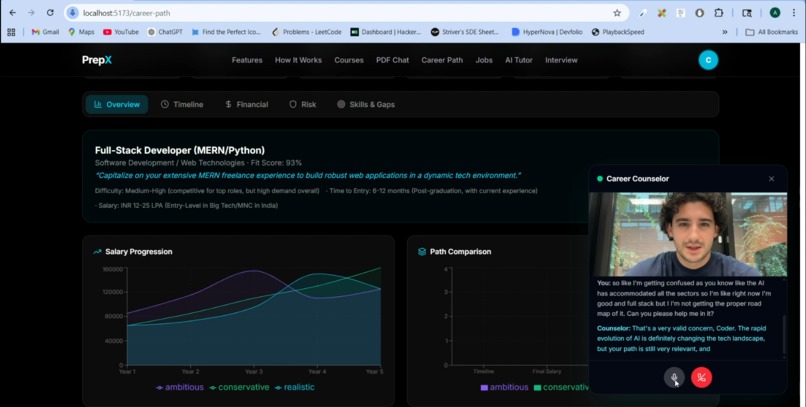Open the All Bookmarks folder
The height and width of the screenshot is (407, 806).
pyautogui.click(x=772, y=32)
